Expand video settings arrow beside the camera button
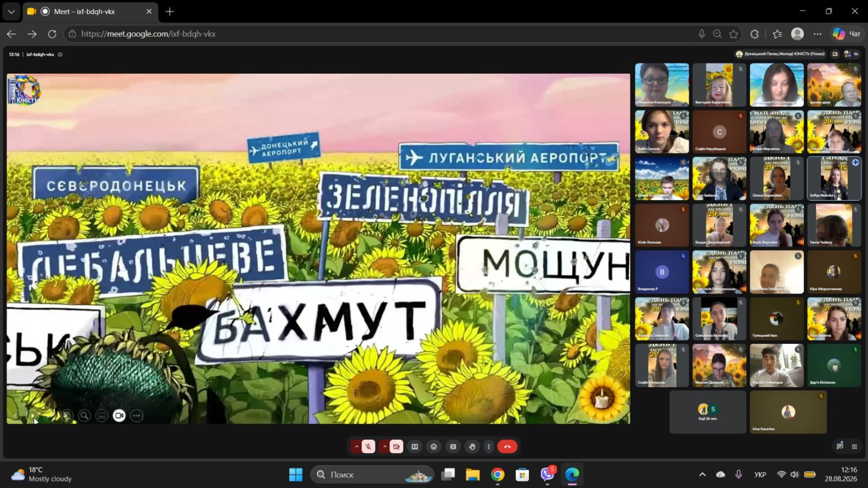The image size is (868, 488). [385, 447]
